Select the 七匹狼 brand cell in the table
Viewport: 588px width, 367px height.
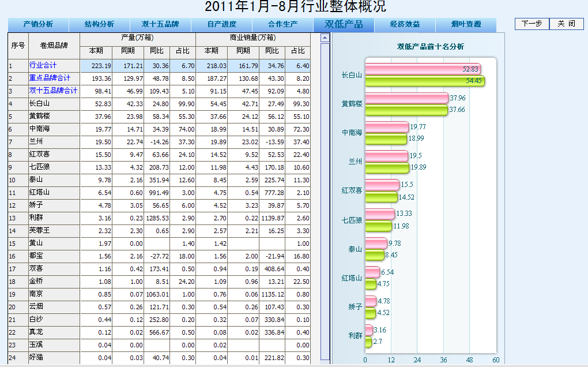tap(54, 167)
